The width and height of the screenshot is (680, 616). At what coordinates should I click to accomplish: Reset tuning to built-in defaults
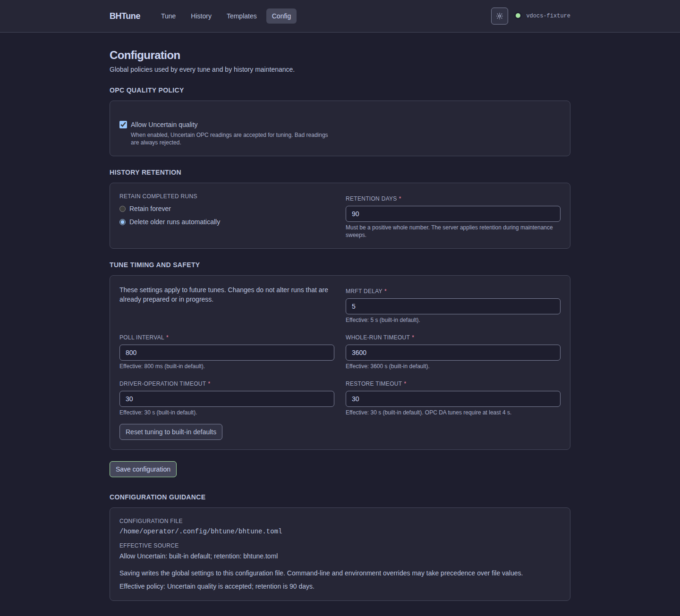[171, 432]
